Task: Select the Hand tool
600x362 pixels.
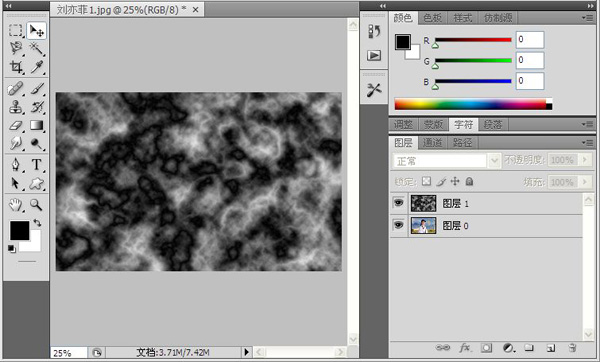Action: click(16, 205)
